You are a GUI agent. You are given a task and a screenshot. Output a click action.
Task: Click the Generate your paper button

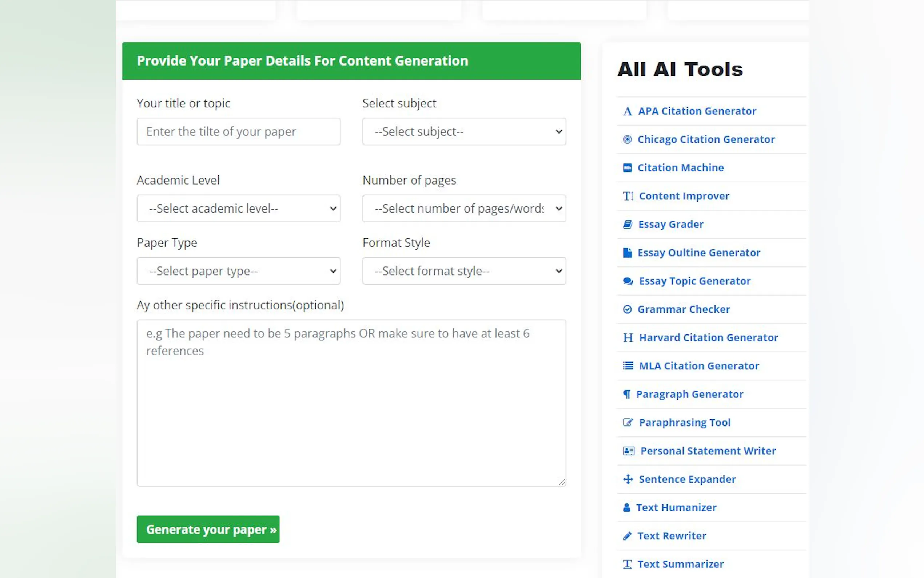(208, 530)
